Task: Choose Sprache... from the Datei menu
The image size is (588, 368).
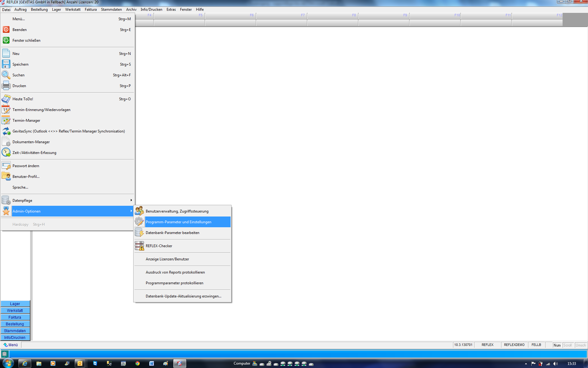Action: tap(67, 187)
